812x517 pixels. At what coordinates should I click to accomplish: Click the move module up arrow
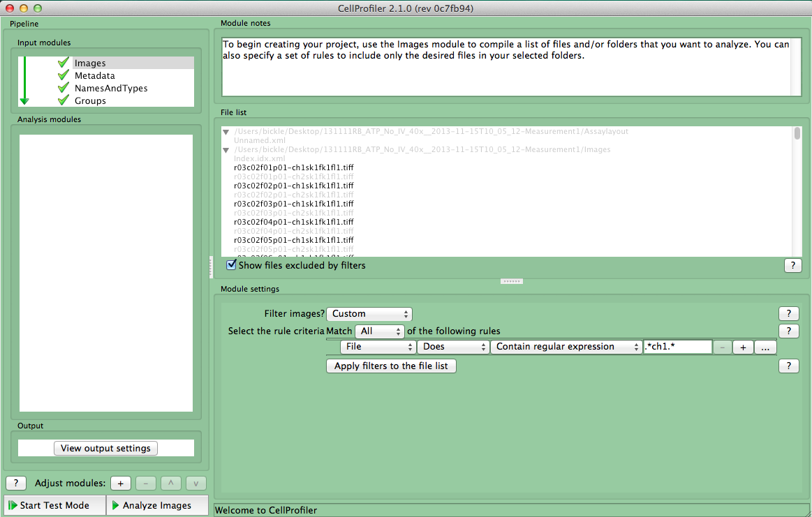pyautogui.click(x=171, y=484)
